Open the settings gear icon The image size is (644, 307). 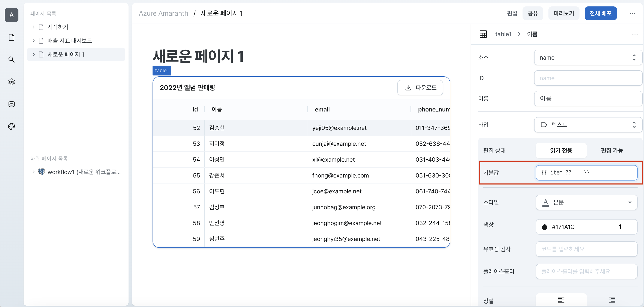(12, 82)
